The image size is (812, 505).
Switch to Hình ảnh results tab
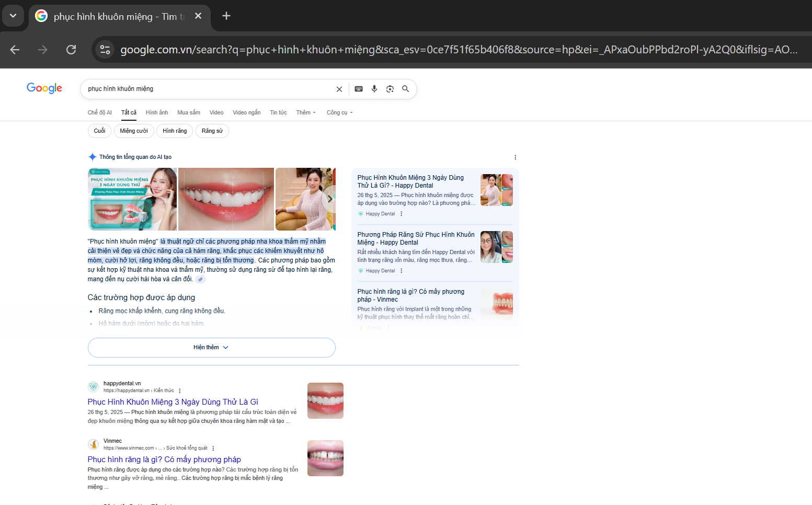157,112
